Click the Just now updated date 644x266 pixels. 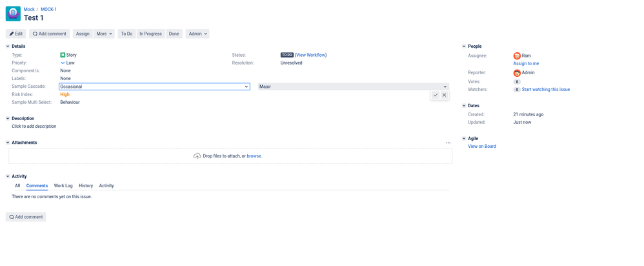pyautogui.click(x=522, y=123)
